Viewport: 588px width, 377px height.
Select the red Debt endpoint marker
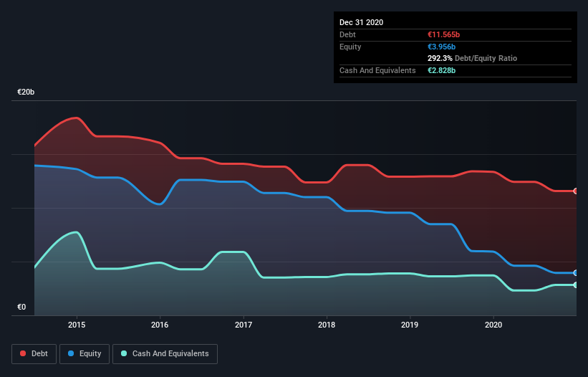point(576,191)
